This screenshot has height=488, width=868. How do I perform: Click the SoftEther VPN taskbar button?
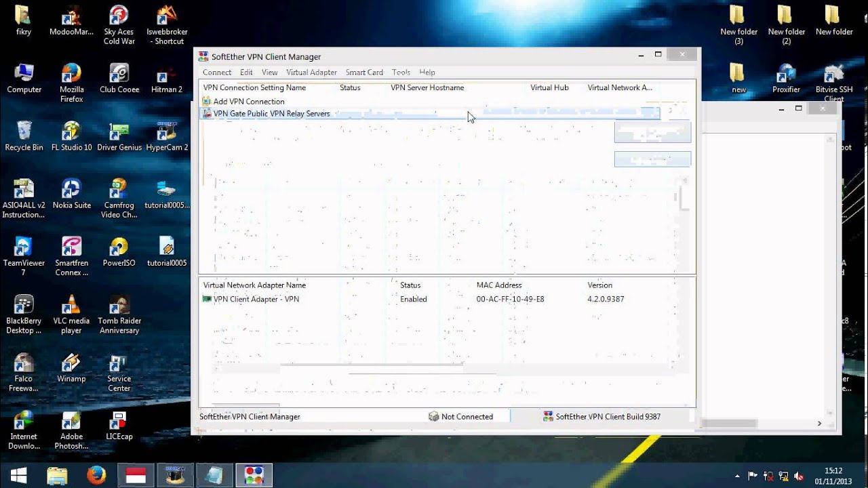coord(254,476)
